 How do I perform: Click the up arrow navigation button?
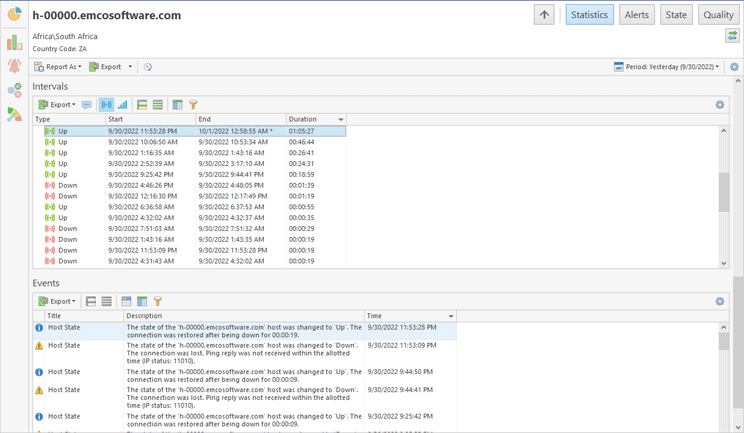click(x=544, y=15)
